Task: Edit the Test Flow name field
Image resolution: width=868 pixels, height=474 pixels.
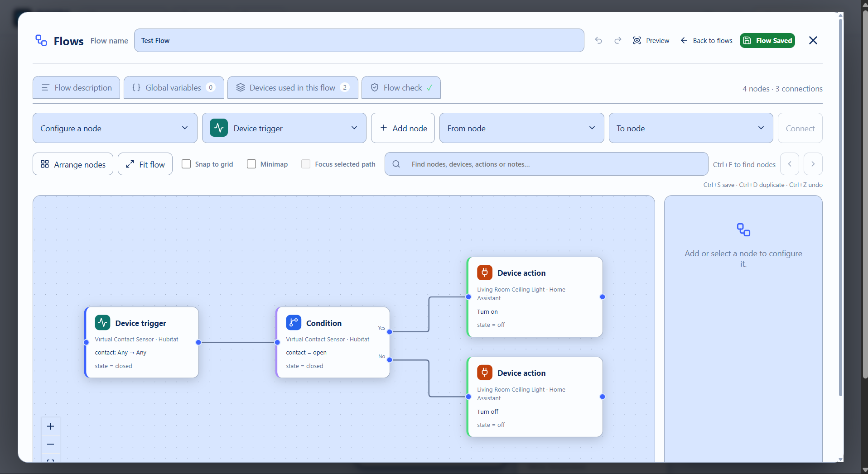Action: [x=359, y=40]
